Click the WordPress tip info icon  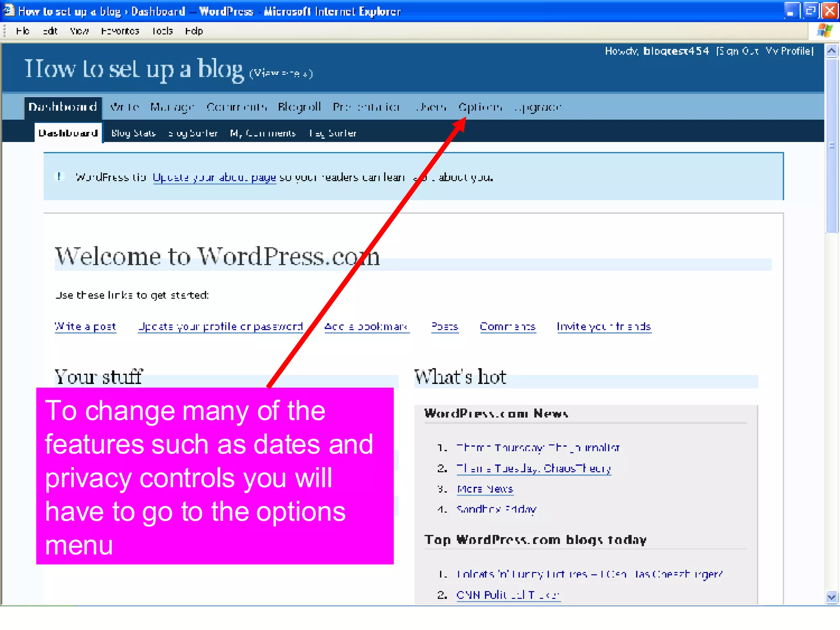[59, 177]
